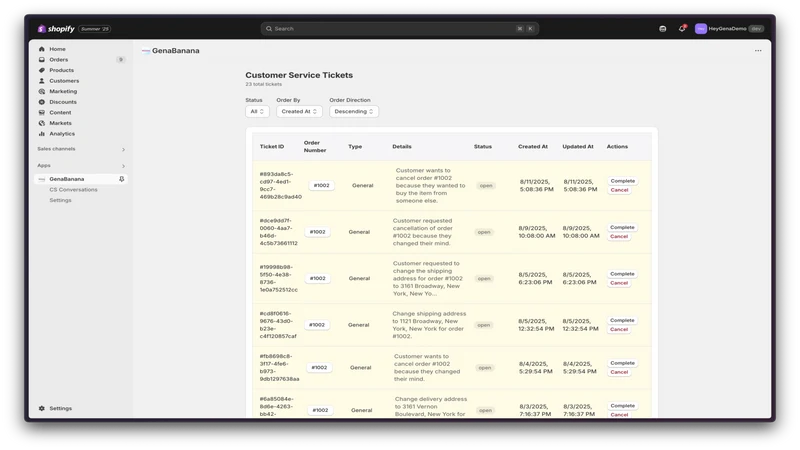This screenshot has height=450, width=800.
Task: Click the search magnifier icon
Action: 269,29
